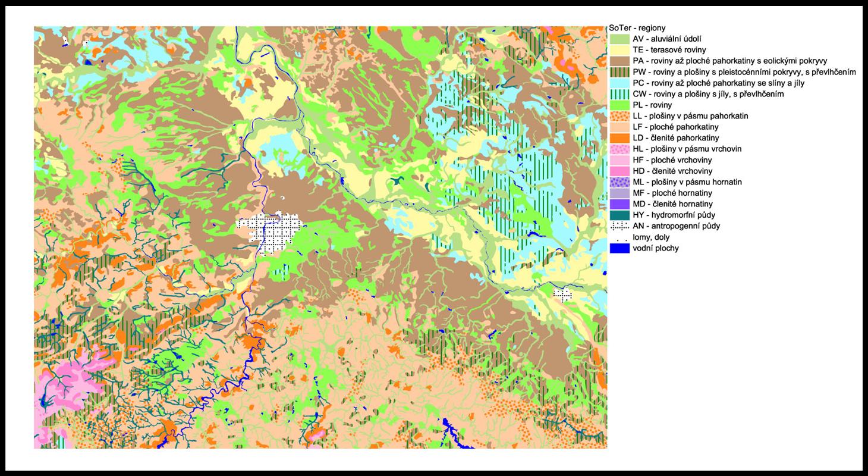Select the MD purple legend swatch
868x476 pixels.
619,204
